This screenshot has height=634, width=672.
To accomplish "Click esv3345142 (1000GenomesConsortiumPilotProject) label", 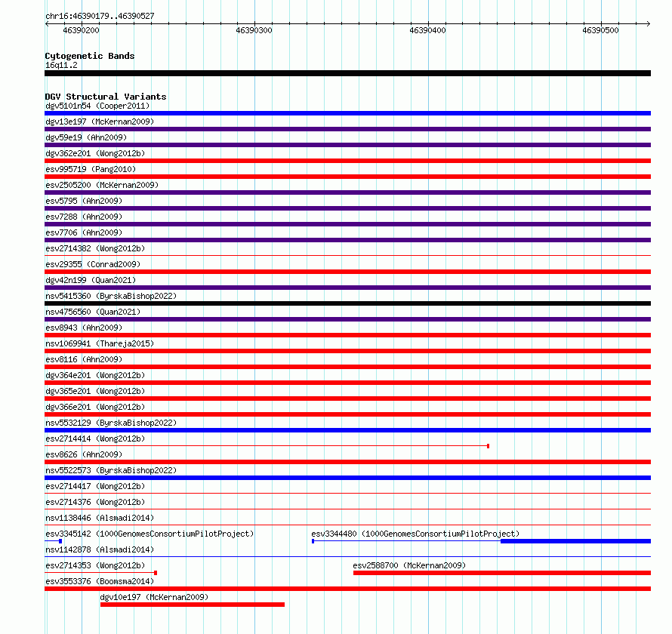I will [150, 534].
